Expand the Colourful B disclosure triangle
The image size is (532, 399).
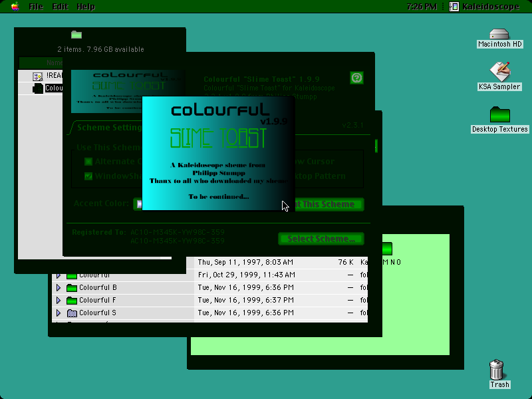[x=59, y=288]
